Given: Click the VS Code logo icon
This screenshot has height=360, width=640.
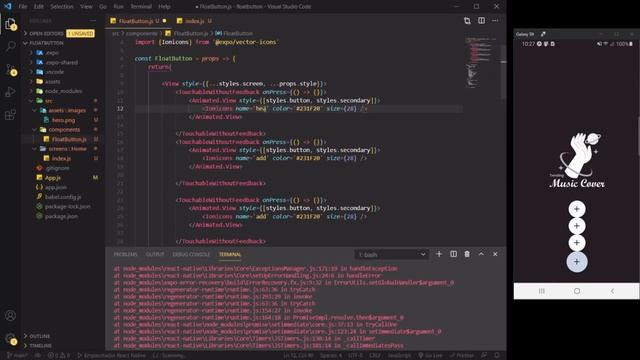Looking at the screenshot, I should point(8,7).
